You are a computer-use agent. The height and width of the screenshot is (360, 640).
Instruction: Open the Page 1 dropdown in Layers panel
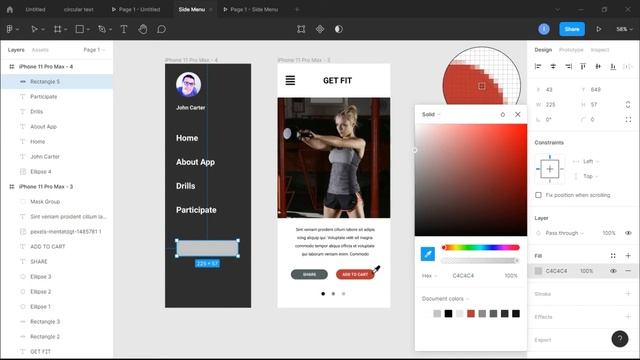coord(95,50)
